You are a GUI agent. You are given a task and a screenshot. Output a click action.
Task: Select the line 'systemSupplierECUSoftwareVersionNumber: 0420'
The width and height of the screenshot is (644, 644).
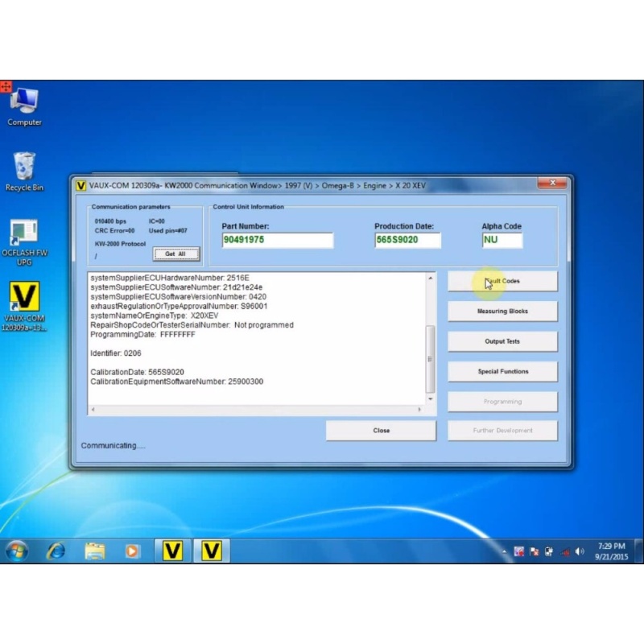pyautogui.click(x=178, y=297)
